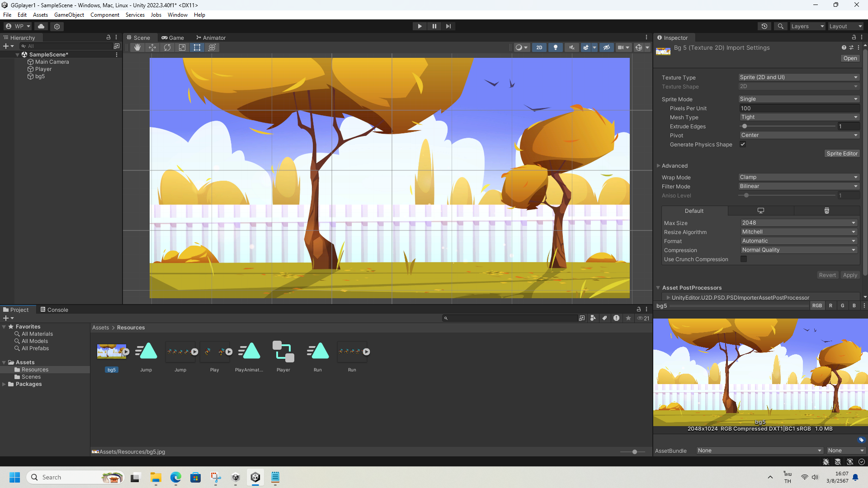Open the Mesh Type dropdown

[798, 117]
